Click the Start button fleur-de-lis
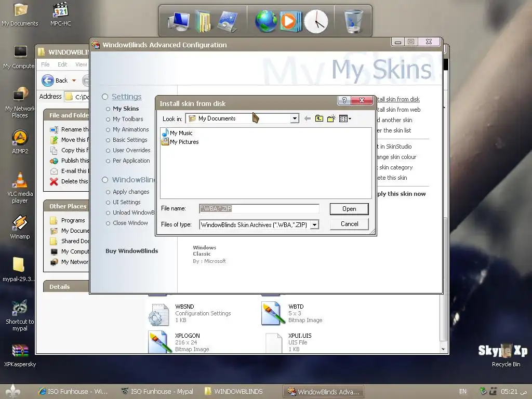The width and height of the screenshot is (532, 399). [x=13, y=391]
